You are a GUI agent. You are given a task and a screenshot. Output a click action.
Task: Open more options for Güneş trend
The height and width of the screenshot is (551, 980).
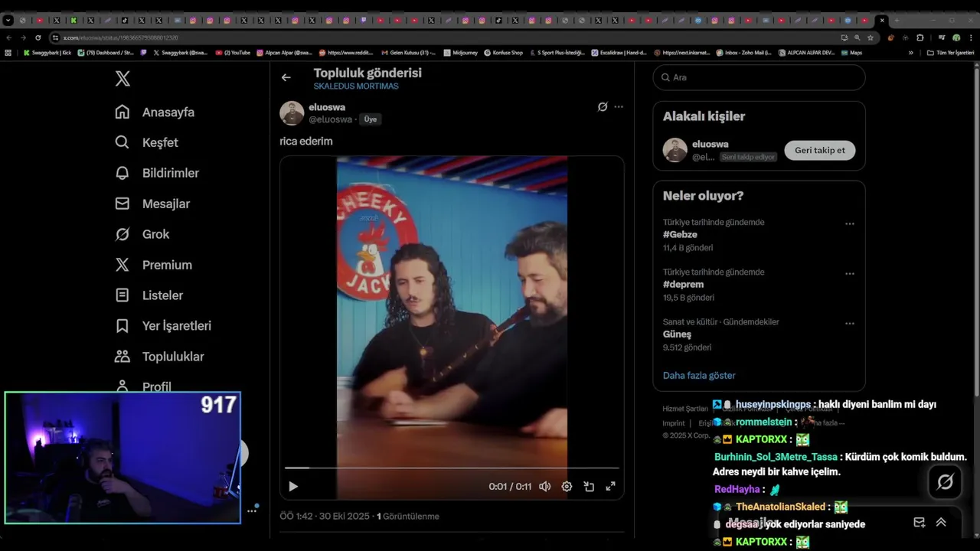tap(849, 323)
